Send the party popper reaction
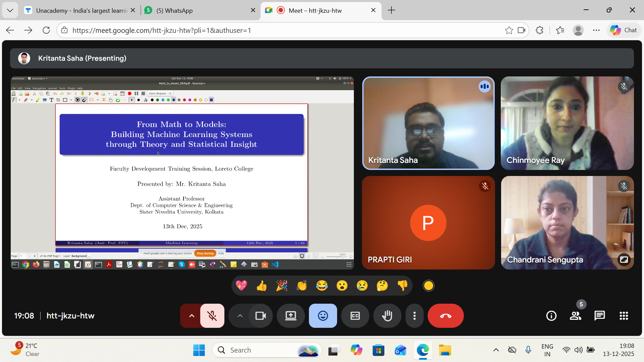The height and width of the screenshot is (362, 644). coord(282,286)
